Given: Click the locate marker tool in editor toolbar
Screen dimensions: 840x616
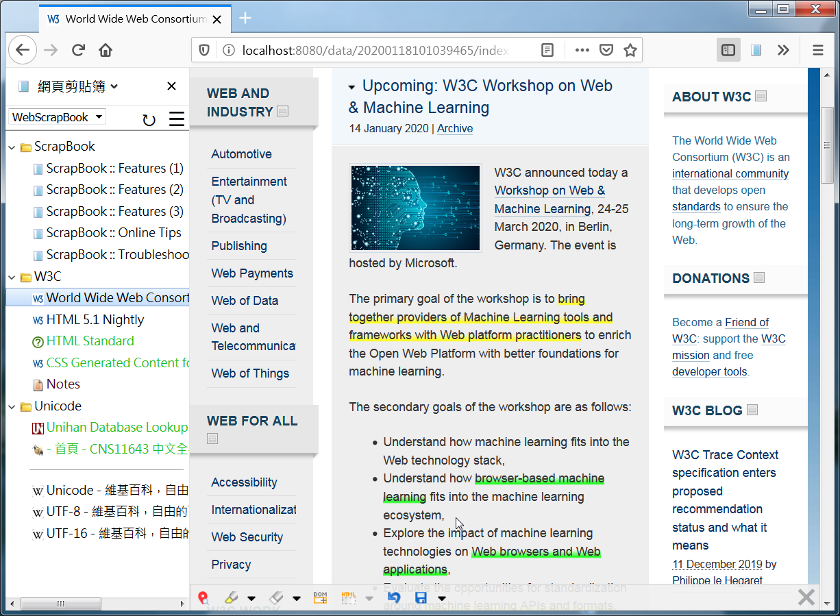Looking at the screenshot, I should coord(203,597).
